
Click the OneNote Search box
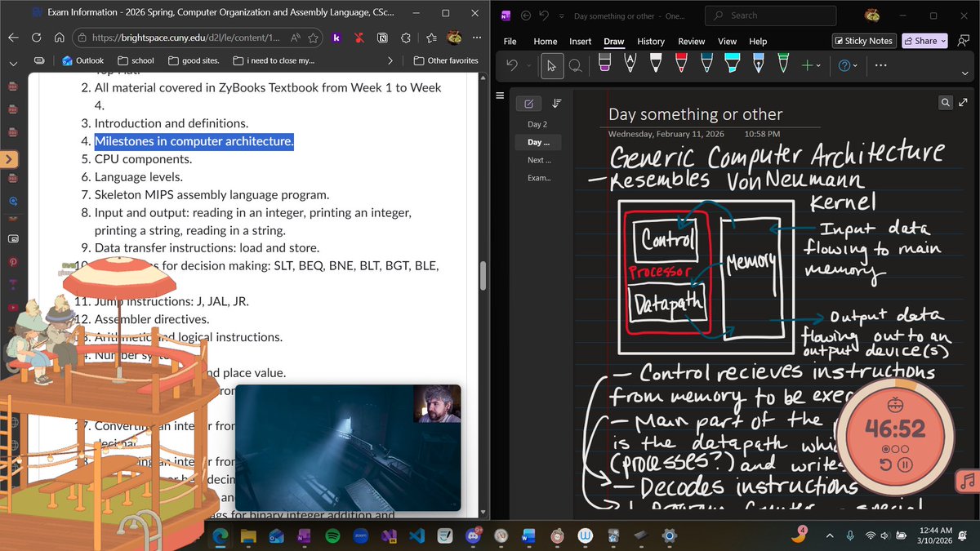click(x=771, y=15)
